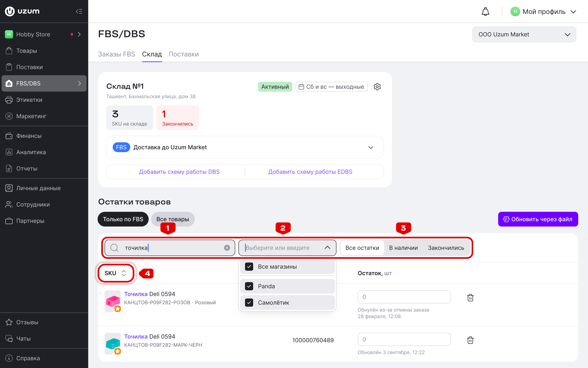Open Отчеты section
588x368 pixels.
point(44,168)
